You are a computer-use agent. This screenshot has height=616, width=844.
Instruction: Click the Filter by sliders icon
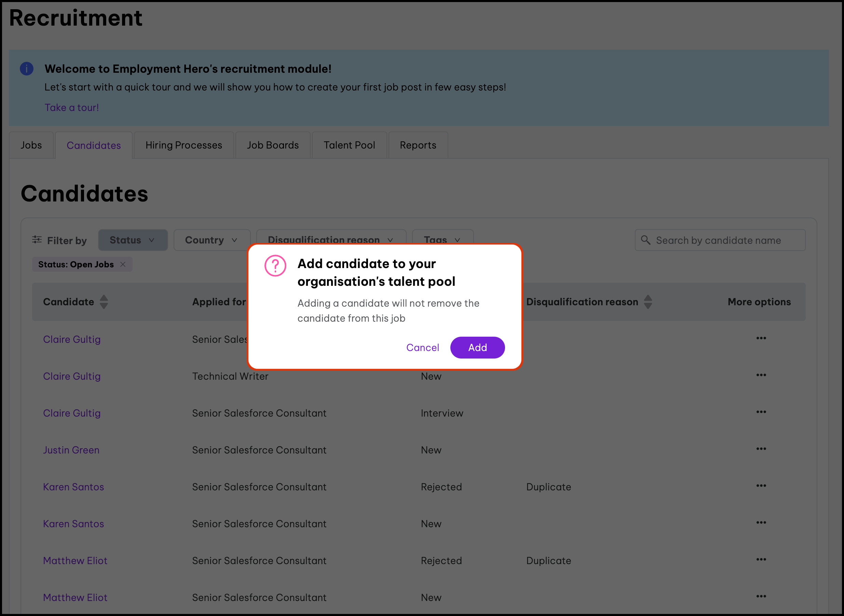[x=37, y=240]
